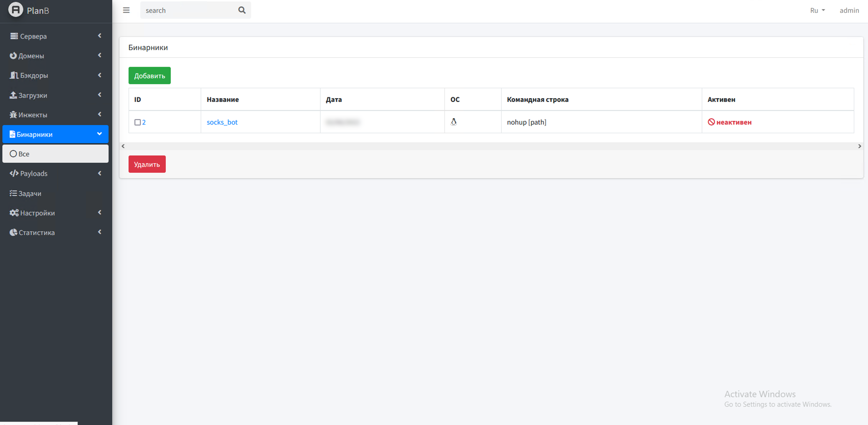Check the checkbox for row ID 2
The height and width of the screenshot is (425, 868).
click(x=138, y=122)
